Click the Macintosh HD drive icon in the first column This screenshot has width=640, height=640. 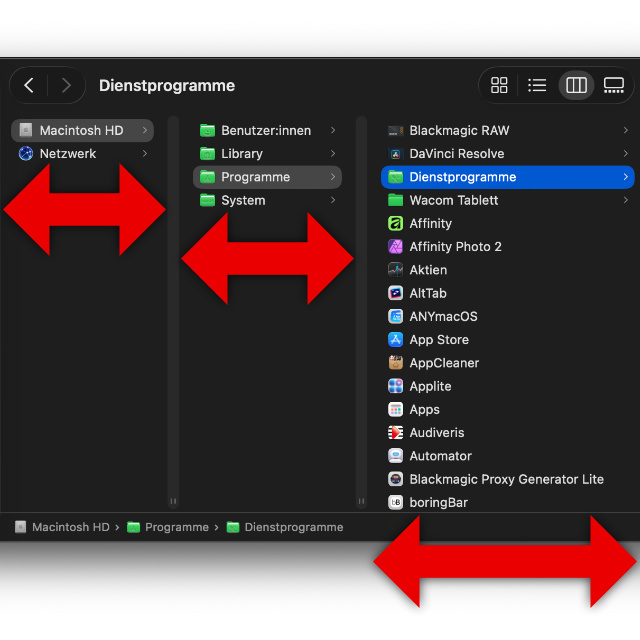[x=26, y=130]
